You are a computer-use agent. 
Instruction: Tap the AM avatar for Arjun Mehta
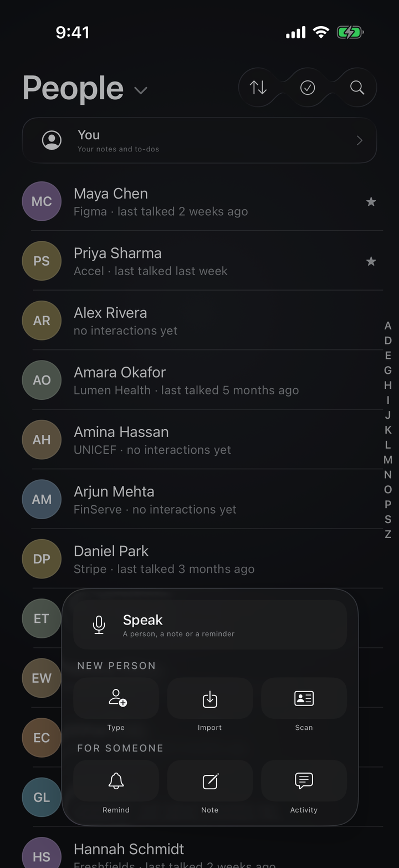pos(42,499)
